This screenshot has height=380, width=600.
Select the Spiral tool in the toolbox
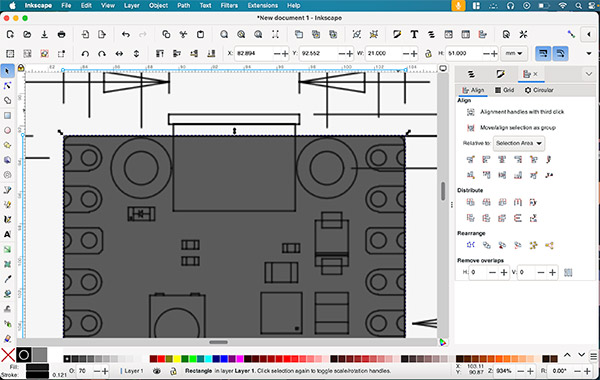pyautogui.click(x=7, y=175)
